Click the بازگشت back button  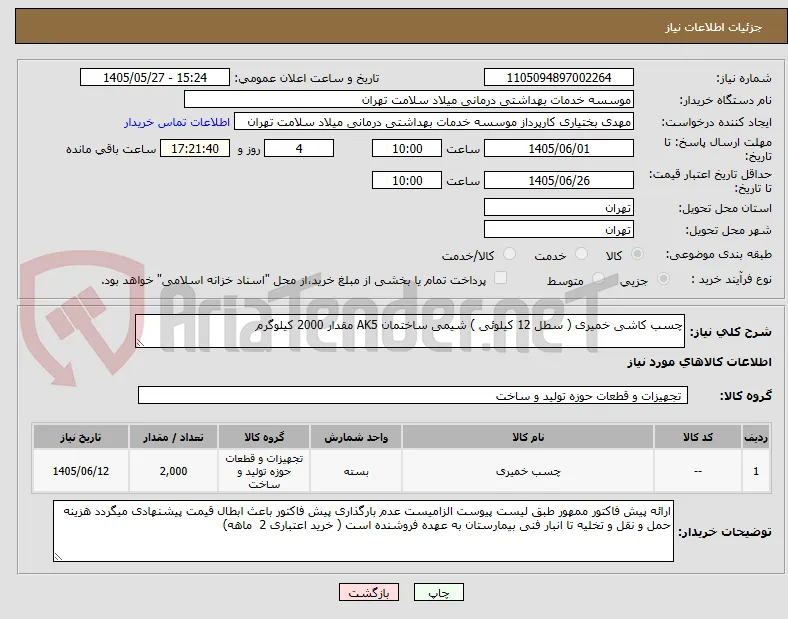point(369,592)
